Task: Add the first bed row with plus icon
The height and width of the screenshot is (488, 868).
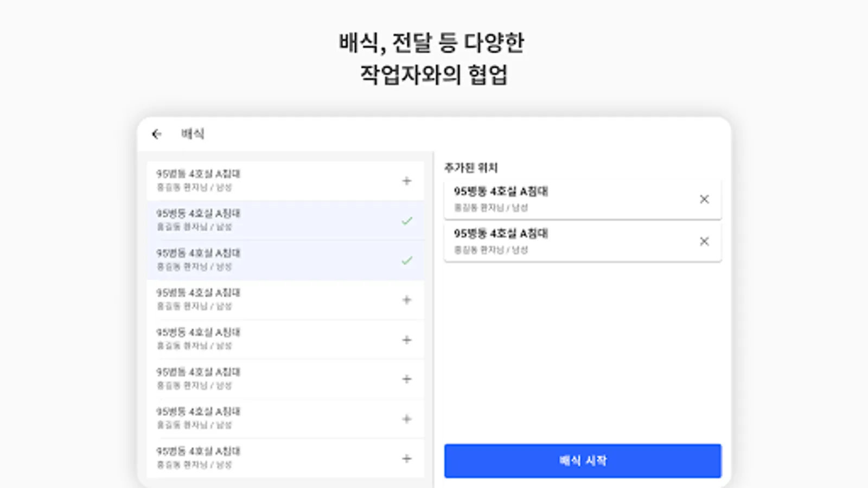Action: click(407, 181)
